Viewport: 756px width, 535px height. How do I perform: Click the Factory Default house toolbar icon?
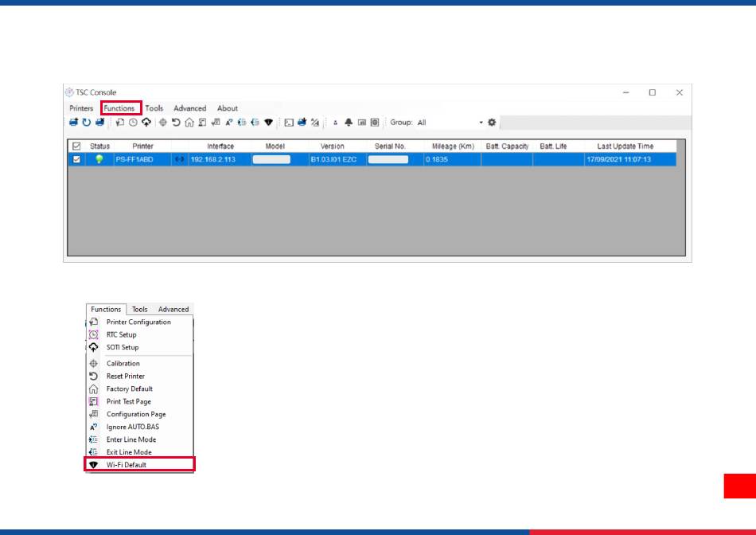click(x=189, y=123)
